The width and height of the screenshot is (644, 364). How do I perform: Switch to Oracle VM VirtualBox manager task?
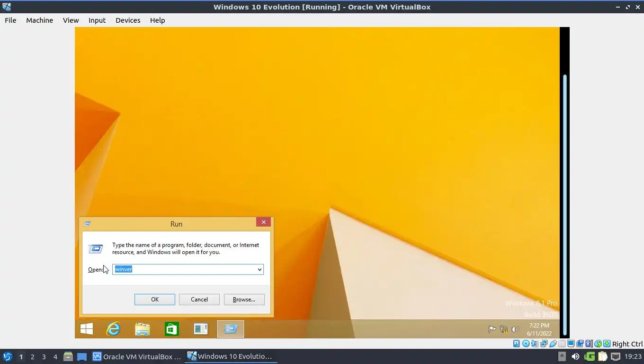[x=137, y=356]
